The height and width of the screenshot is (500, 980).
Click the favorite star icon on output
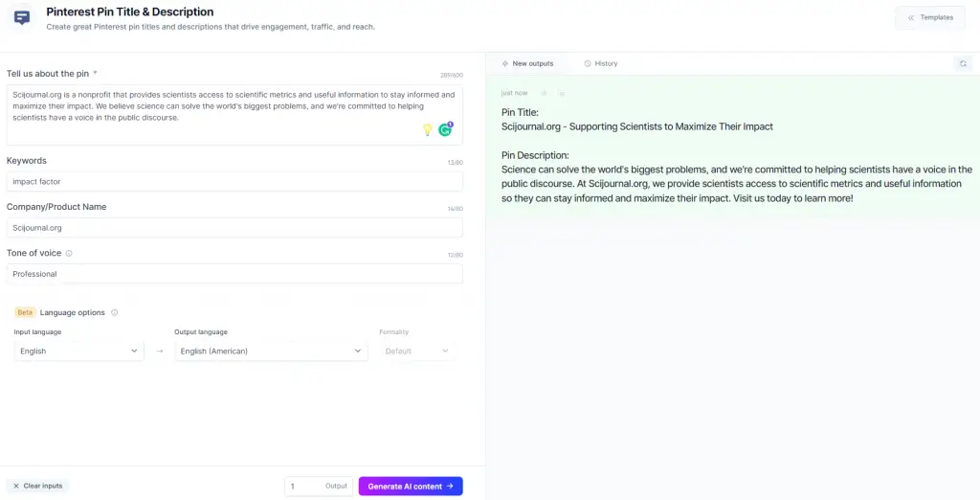click(544, 93)
